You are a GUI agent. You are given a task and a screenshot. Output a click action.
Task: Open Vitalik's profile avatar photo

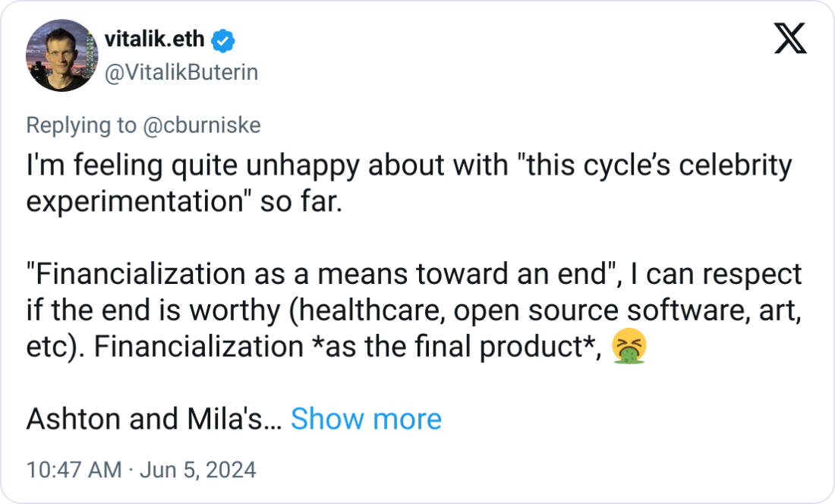point(62,56)
